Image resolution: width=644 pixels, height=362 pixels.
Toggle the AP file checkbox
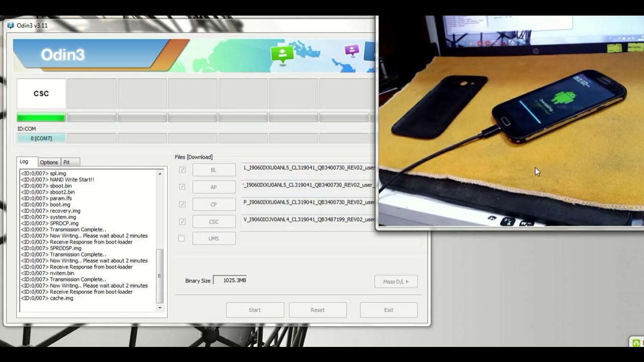pos(182,187)
